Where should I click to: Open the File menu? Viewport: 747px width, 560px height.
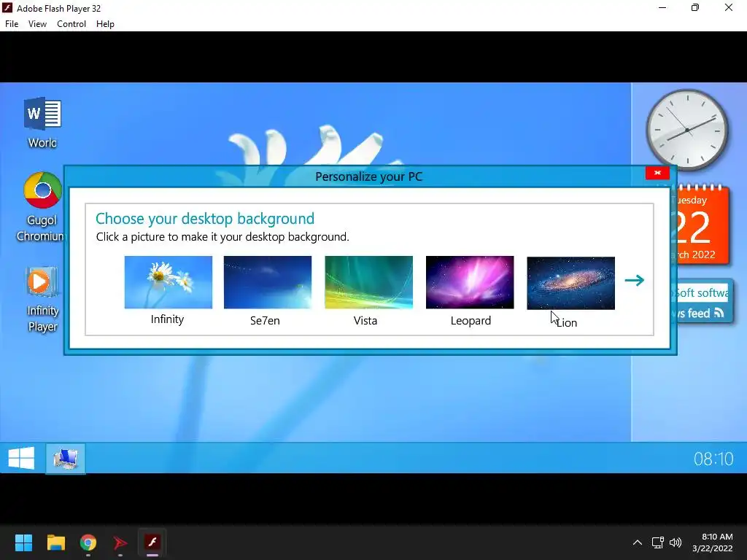click(x=12, y=24)
